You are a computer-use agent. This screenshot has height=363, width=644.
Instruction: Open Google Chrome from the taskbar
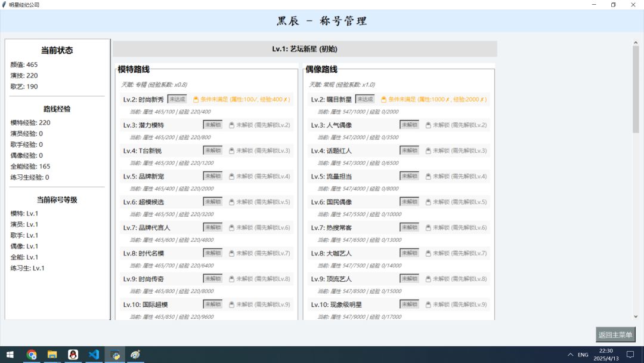tap(31, 355)
